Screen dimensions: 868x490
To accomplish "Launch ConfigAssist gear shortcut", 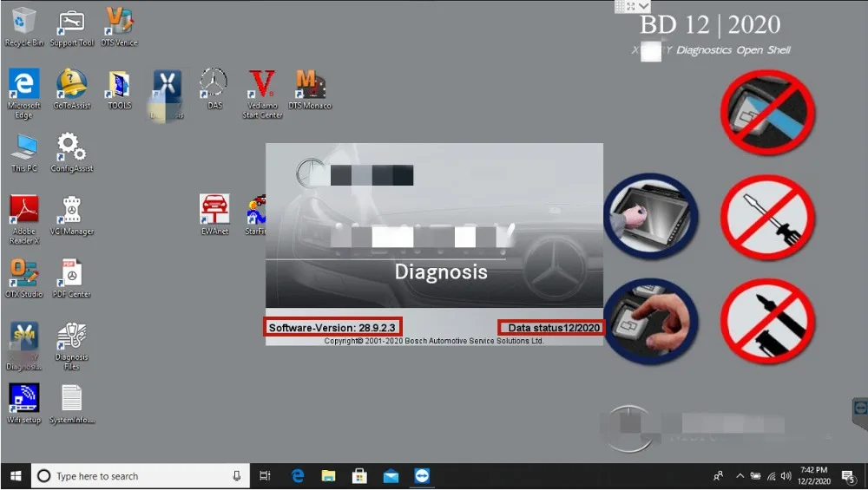I will click(x=71, y=152).
